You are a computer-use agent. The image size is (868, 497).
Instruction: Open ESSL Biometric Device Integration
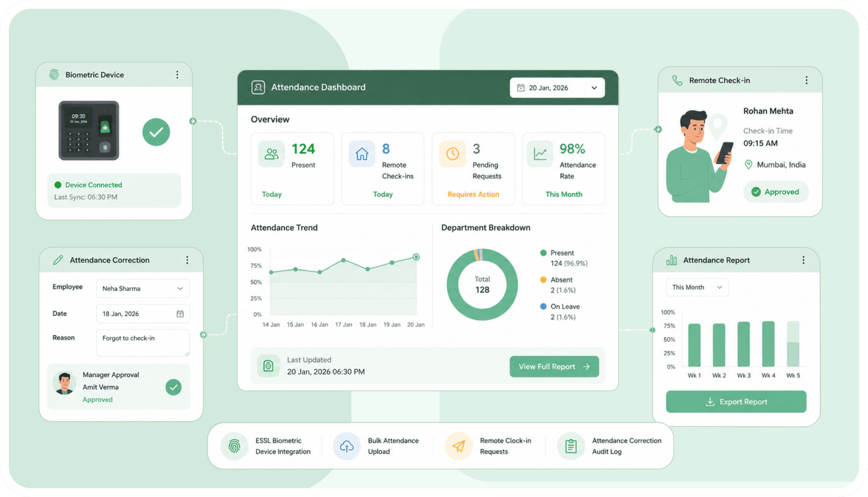(x=266, y=446)
